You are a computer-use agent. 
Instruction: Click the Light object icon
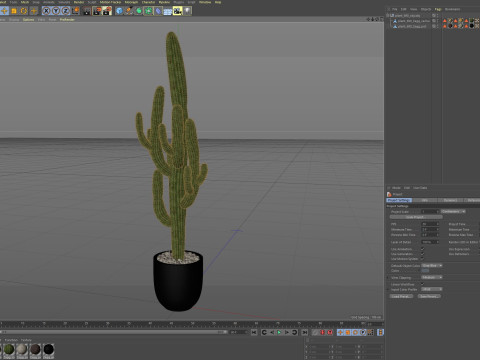(x=187, y=11)
